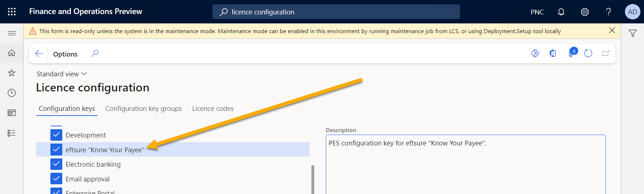
Task: Open the notifications bell
Action: 561,12
